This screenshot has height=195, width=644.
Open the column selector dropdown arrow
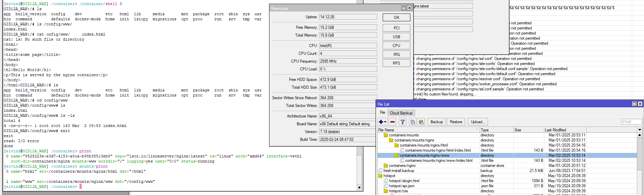click(x=640, y=130)
